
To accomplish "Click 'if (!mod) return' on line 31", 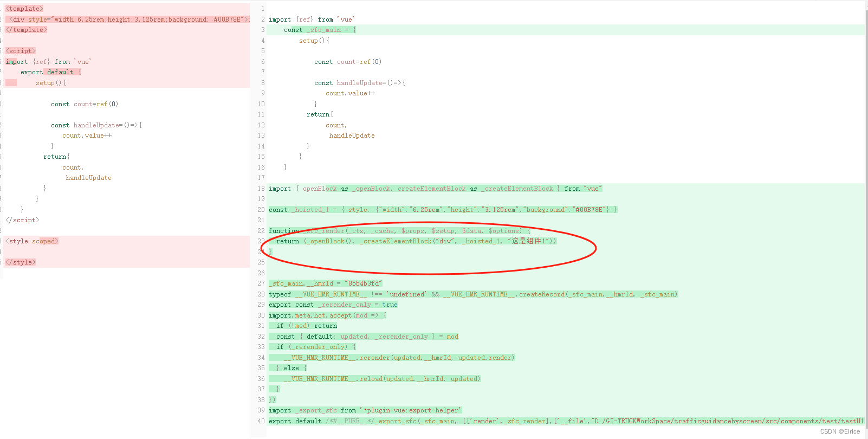I will 307,326.
